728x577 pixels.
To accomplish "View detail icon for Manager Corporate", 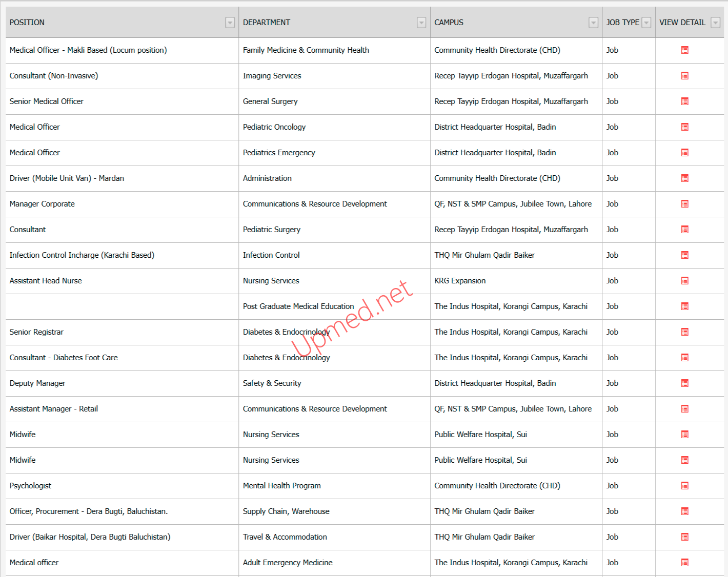I will pyautogui.click(x=684, y=204).
